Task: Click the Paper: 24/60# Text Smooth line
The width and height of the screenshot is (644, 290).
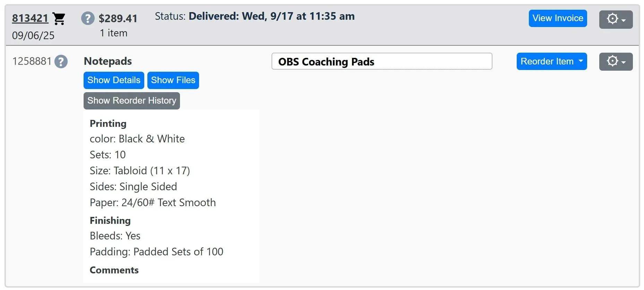Action: pos(153,203)
